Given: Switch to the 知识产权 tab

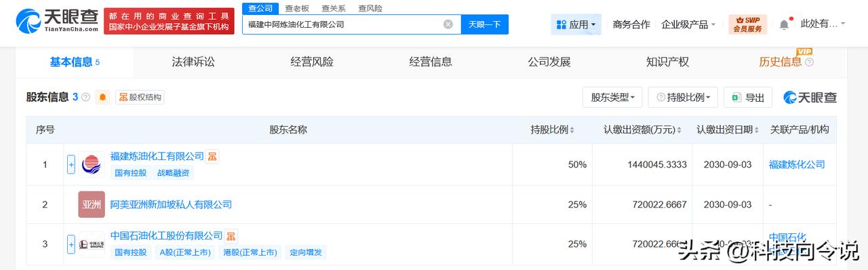Looking at the screenshot, I should [668, 62].
